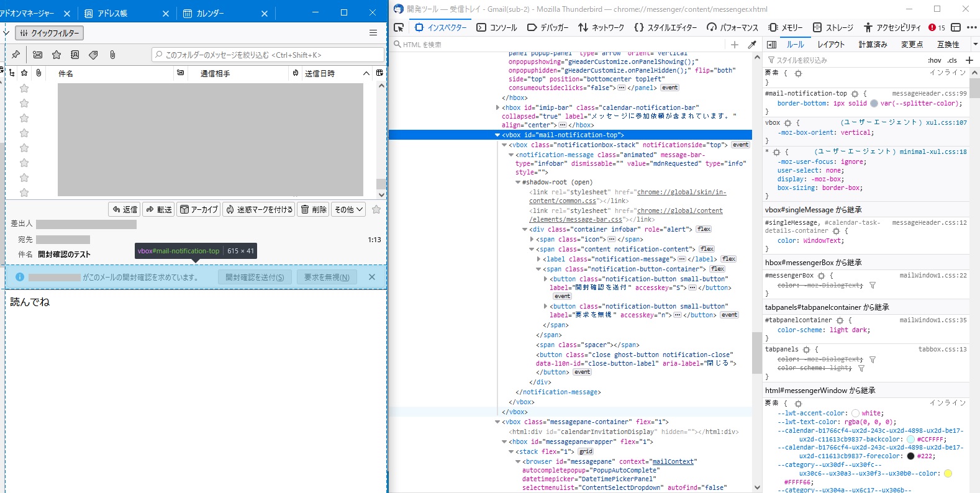980x493 pixels.
Task: Collapse the vbox#mail-notification-top node
Action: coord(497,135)
